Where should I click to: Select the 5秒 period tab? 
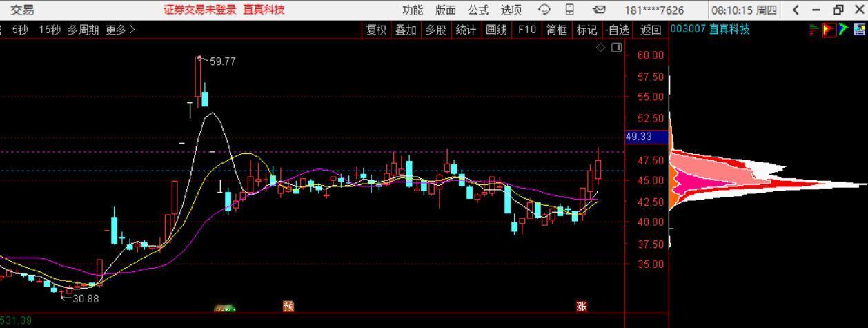pos(20,30)
